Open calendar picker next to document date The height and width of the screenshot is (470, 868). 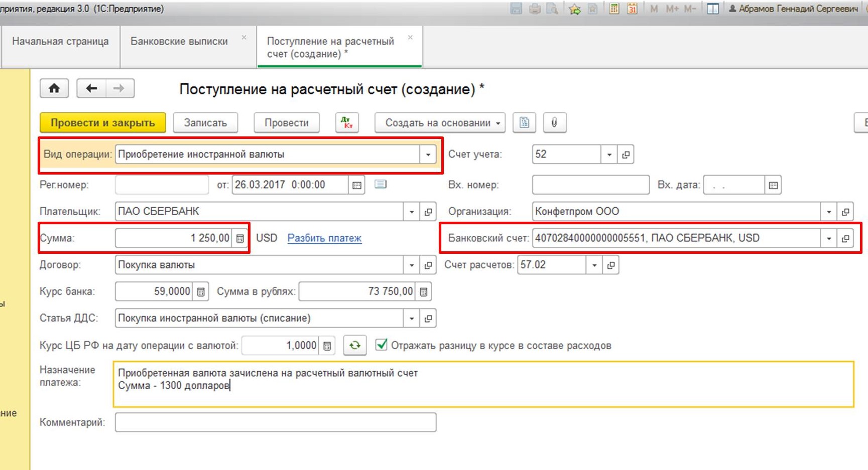click(357, 185)
